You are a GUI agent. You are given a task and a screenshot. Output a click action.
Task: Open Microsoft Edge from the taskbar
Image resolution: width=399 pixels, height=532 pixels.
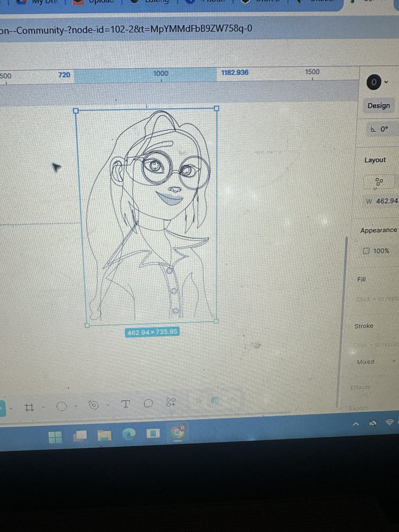pyautogui.click(x=128, y=434)
